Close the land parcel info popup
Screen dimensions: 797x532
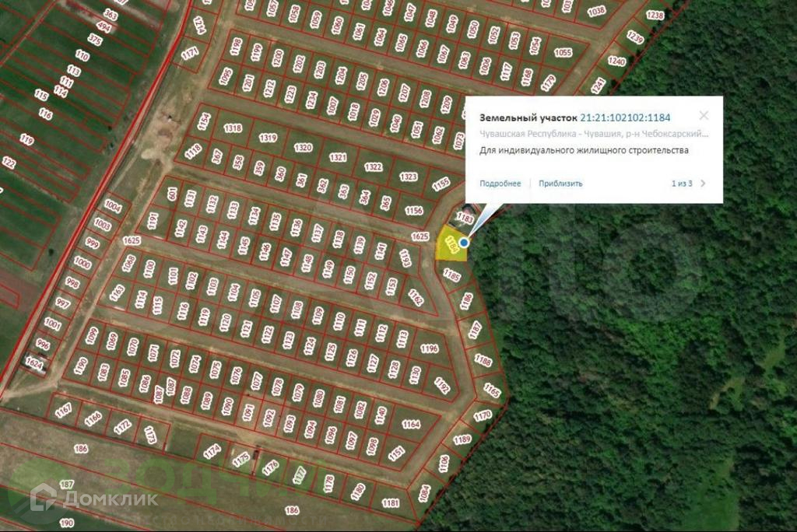(x=704, y=116)
